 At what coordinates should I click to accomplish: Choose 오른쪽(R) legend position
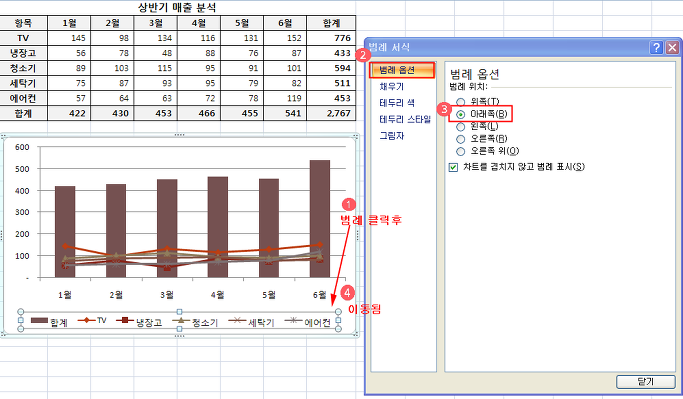460,139
